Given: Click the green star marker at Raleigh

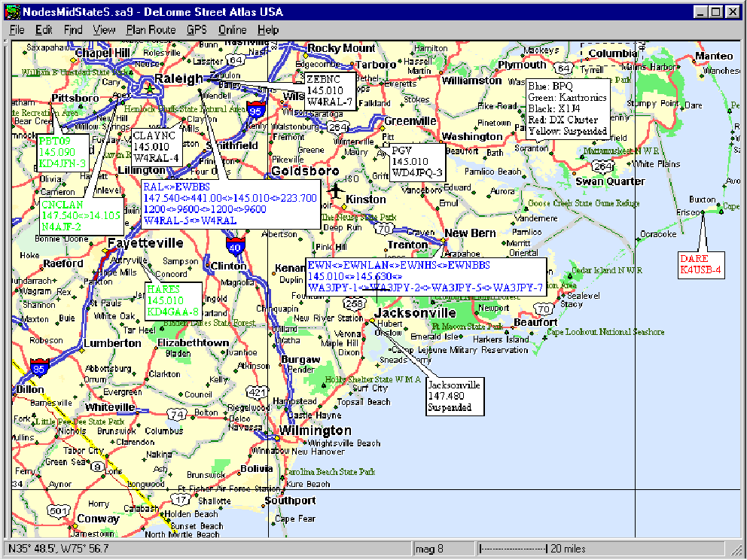Looking at the screenshot, I should click(150, 89).
